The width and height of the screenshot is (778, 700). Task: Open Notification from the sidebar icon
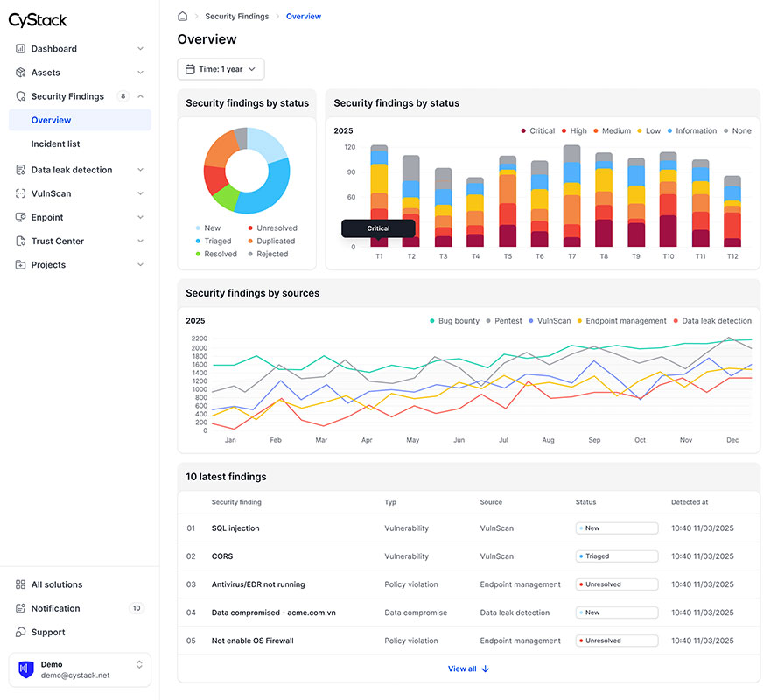click(x=21, y=608)
